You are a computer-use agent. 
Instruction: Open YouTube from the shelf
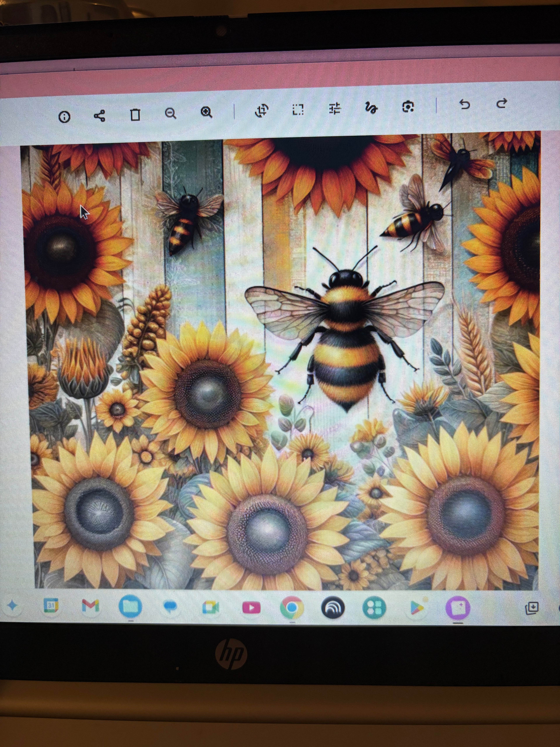251,608
